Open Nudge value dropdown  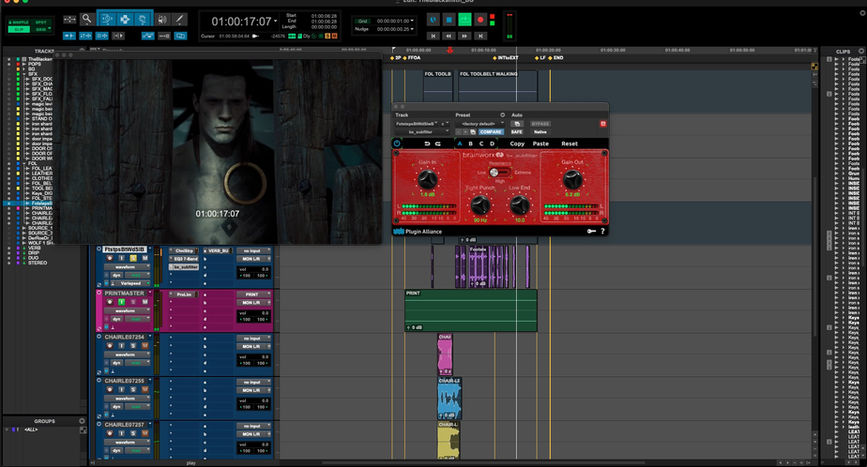pos(412,29)
